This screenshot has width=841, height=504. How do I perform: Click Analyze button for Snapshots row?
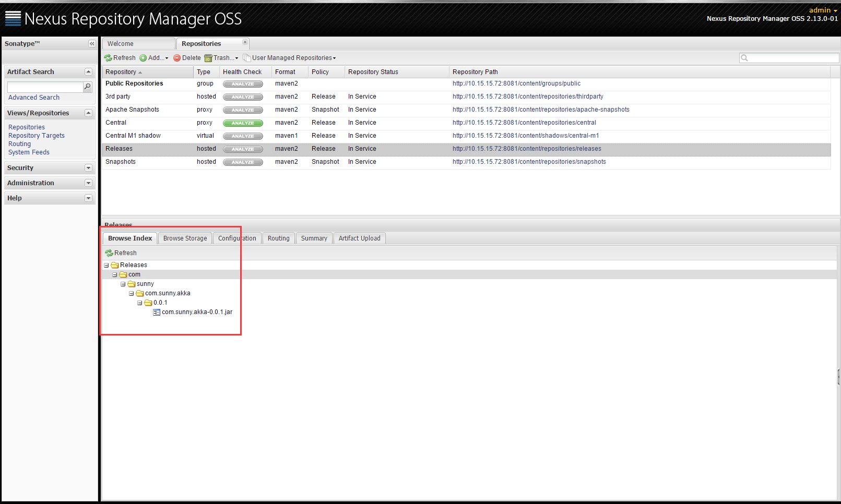[x=243, y=162]
